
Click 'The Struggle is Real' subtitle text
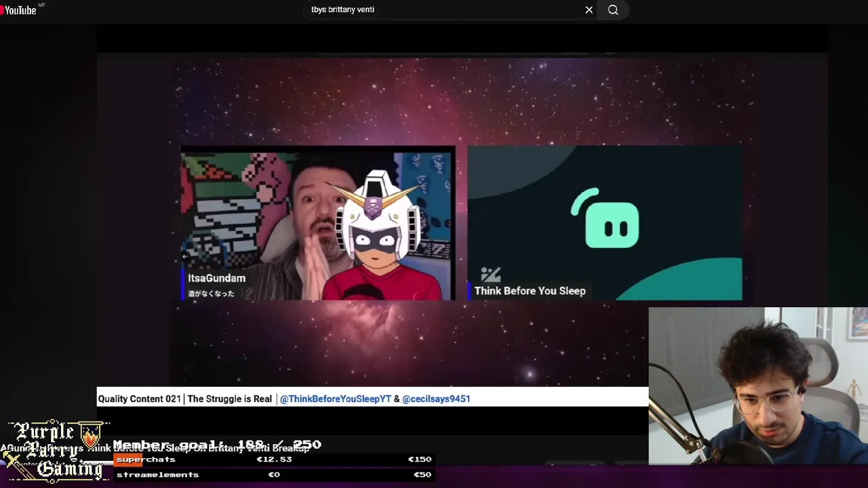point(229,399)
